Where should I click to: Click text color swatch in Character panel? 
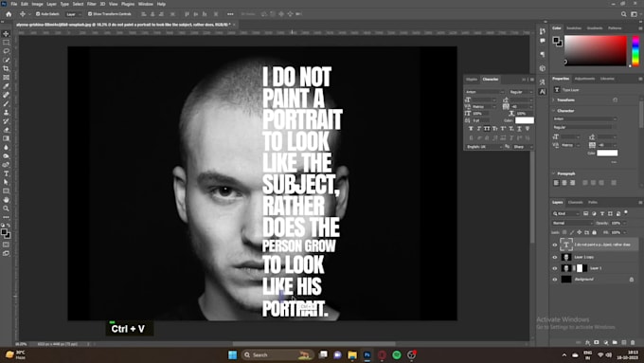(525, 120)
